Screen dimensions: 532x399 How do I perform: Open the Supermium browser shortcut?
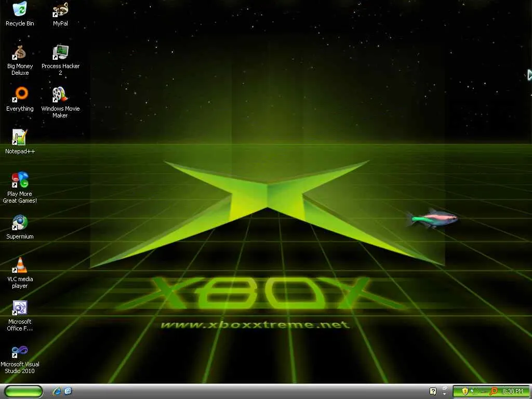click(x=20, y=228)
